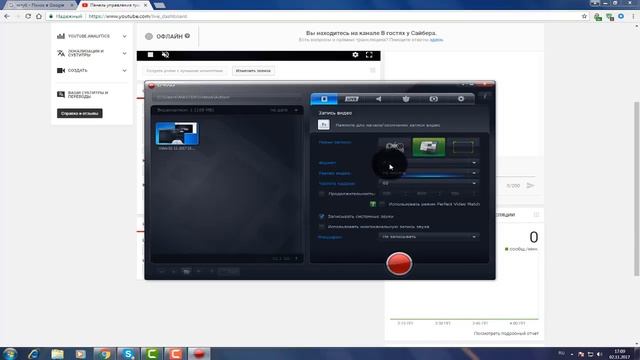This screenshot has width=640, height=360.
Task: Open the recorded video thumbnail in Action
Action: (177, 133)
